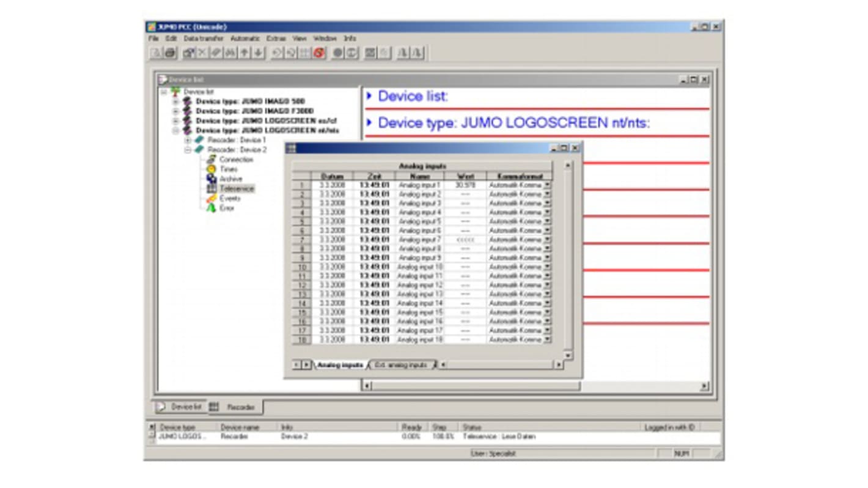
Task: Click the Kommaformat column header
Action: coord(520,176)
